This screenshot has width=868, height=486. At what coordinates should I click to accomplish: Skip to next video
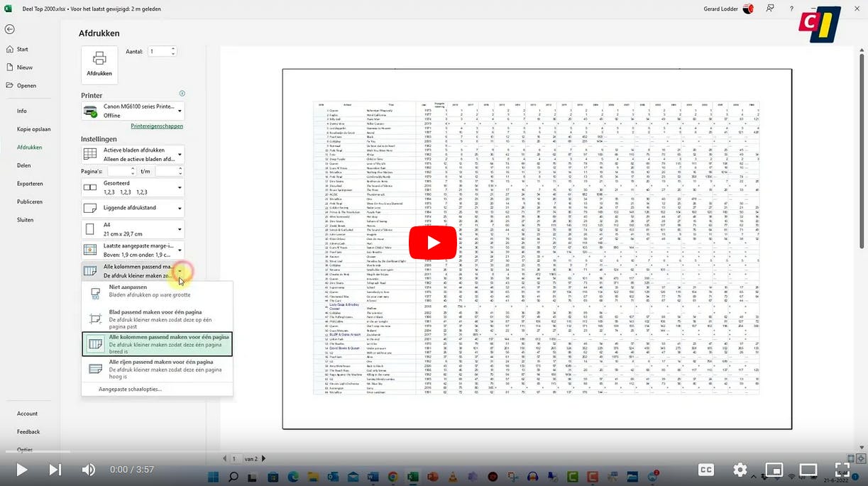coord(55,470)
